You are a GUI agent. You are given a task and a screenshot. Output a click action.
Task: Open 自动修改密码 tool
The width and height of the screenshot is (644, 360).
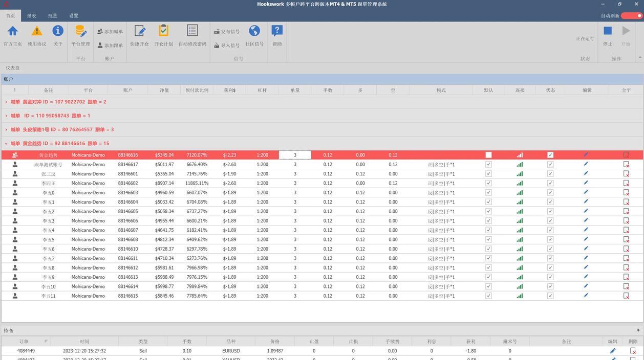click(192, 36)
